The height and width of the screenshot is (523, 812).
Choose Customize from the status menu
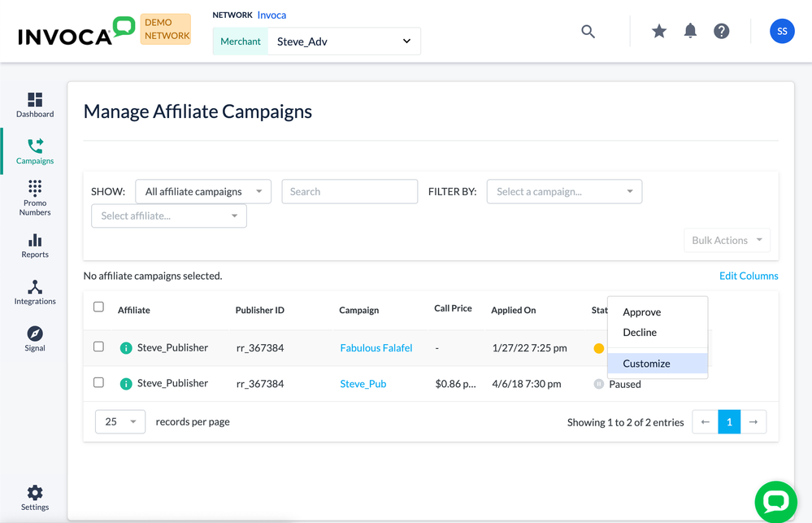point(658,364)
